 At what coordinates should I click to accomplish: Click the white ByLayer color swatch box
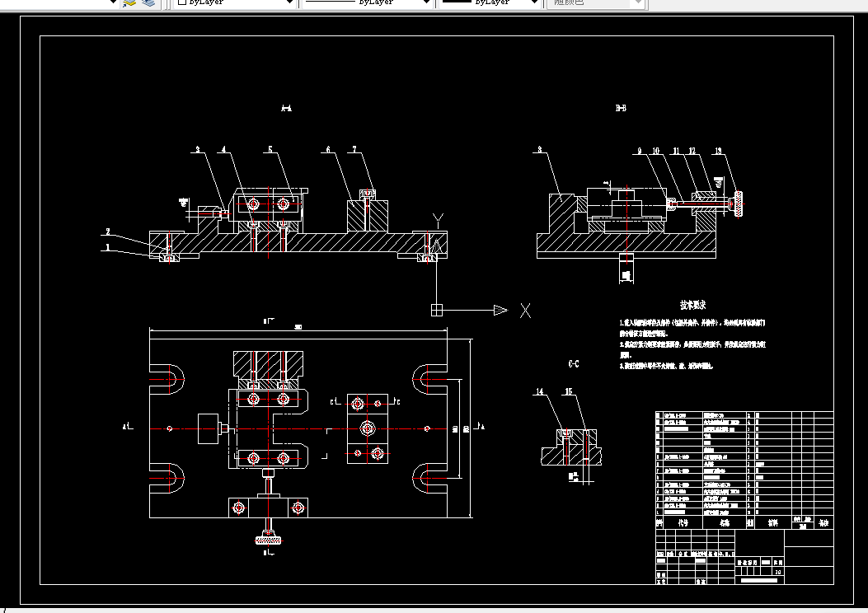coord(181,2)
